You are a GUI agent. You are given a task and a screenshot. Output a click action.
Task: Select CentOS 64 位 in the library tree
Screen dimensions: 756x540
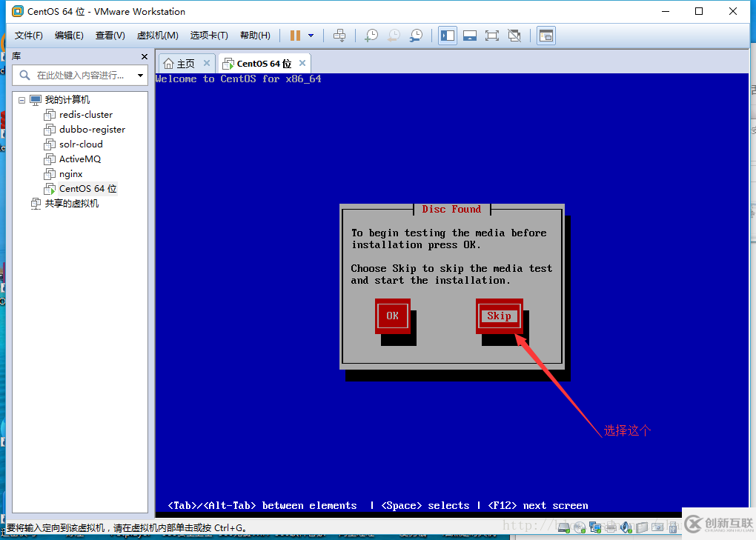click(87, 189)
